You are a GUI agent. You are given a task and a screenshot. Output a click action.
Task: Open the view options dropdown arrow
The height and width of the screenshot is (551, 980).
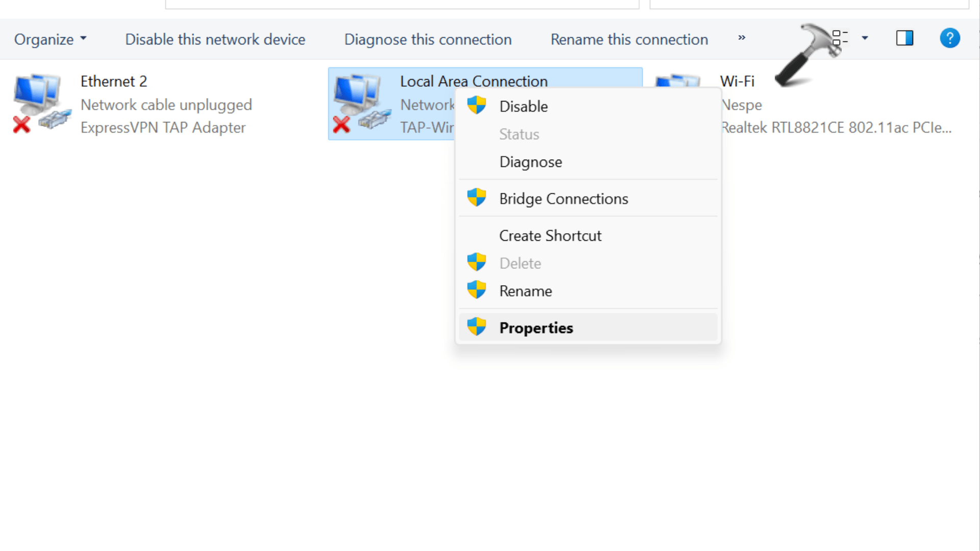click(865, 38)
